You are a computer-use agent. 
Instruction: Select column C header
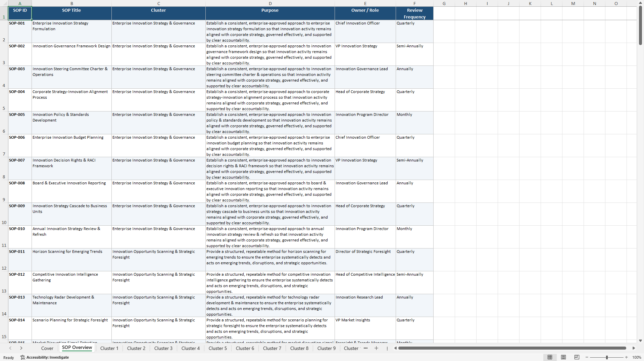(x=158, y=3)
